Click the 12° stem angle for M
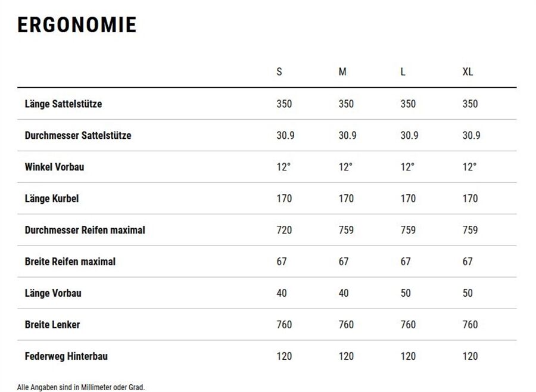The width and height of the screenshot is (536, 392). pyautogui.click(x=345, y=167)
